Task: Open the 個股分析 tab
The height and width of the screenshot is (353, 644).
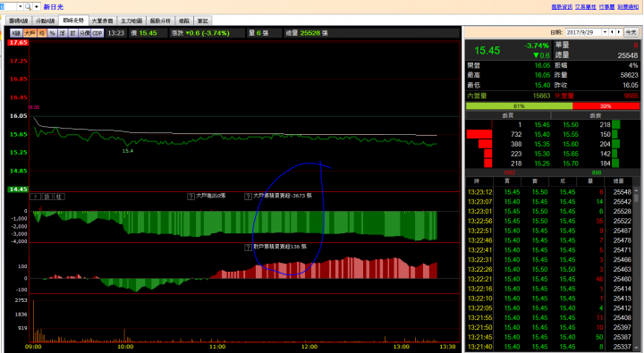Action: pyautogui.click(x=160, y=21)
